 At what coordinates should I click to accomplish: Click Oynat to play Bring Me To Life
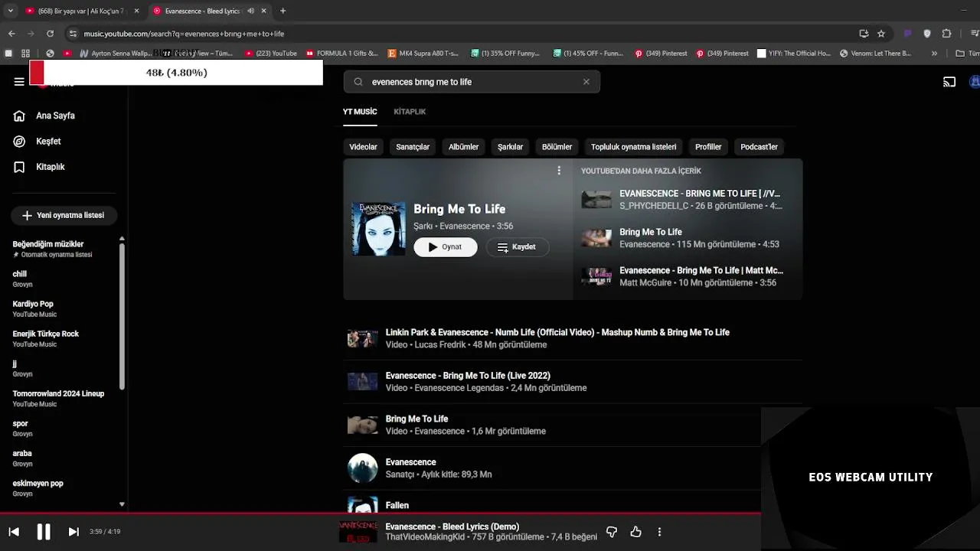446,247
